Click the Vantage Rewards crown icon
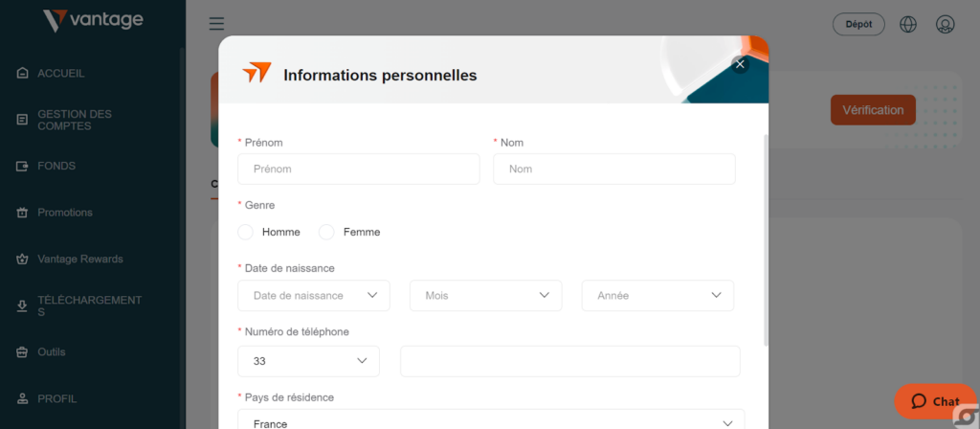The width and height of the screenshot is (980, 429). [23, 260]
